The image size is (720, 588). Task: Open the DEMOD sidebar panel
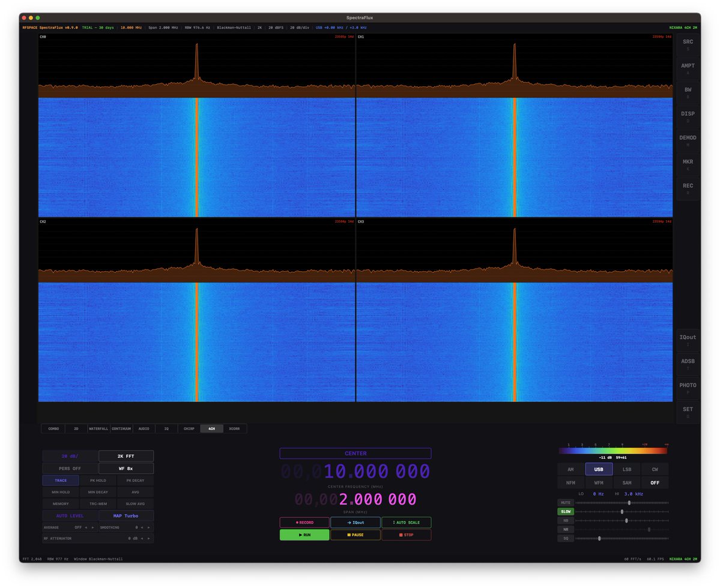click(688, 141)
